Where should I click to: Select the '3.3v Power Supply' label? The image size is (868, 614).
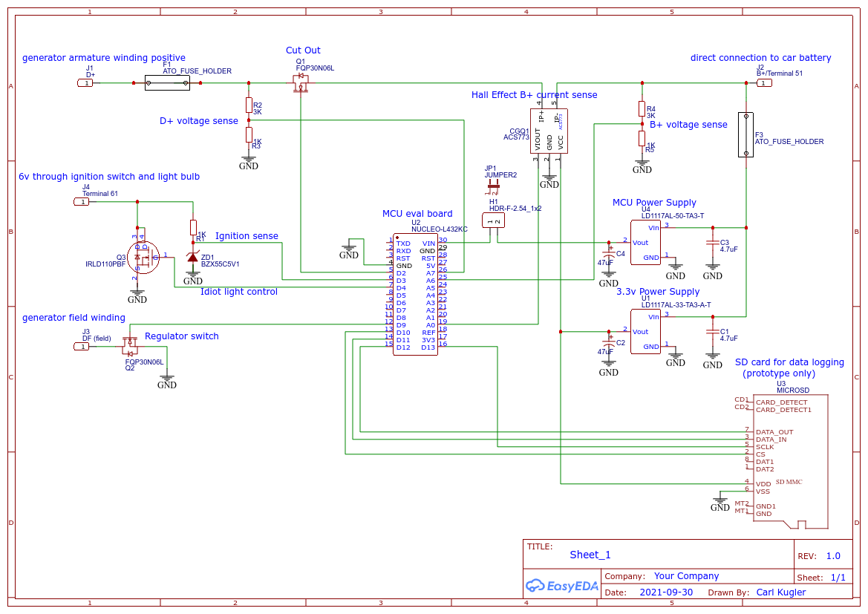click(x=658, y=292)
